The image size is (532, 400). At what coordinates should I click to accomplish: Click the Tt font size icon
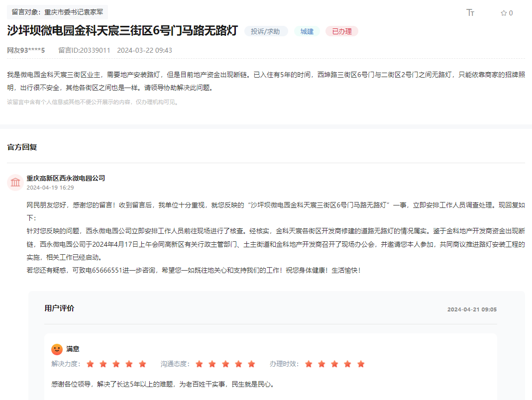click(x=470, y=13)
